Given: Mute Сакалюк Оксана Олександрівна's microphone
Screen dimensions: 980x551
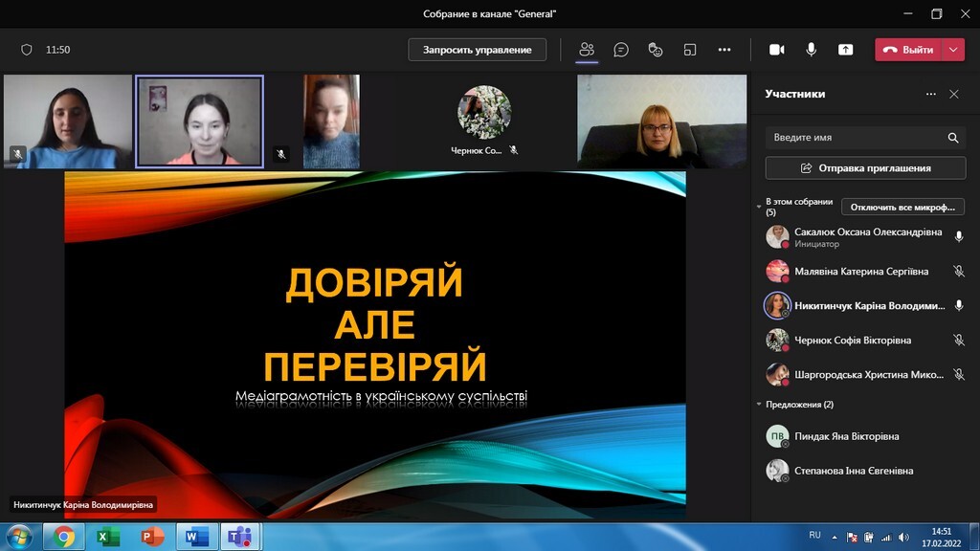Looking at the screenshot, I should click(958, 237).
